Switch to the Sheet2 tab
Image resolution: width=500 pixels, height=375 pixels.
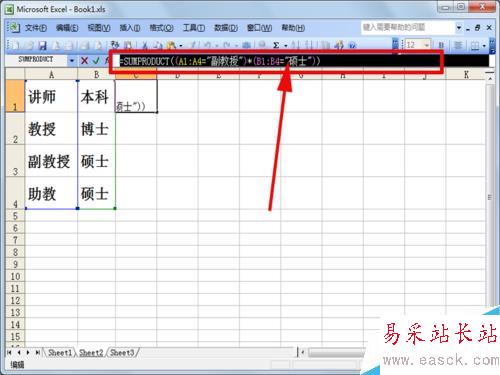[x=91, y=352]
